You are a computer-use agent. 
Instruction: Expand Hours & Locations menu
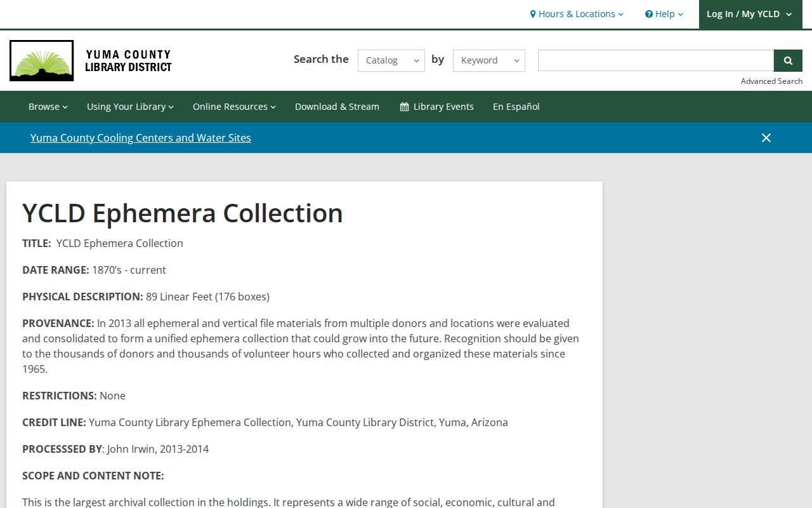pyautogui.click(x=577, y=14)
